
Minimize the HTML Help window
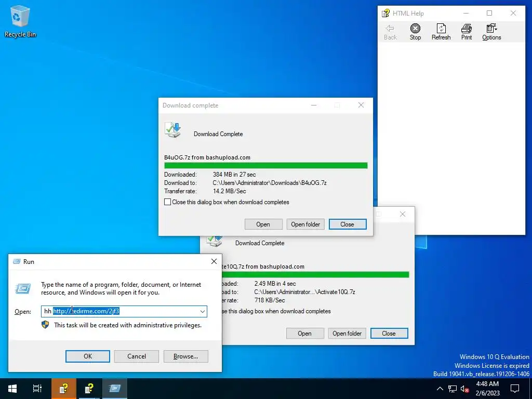pos(466,13)
